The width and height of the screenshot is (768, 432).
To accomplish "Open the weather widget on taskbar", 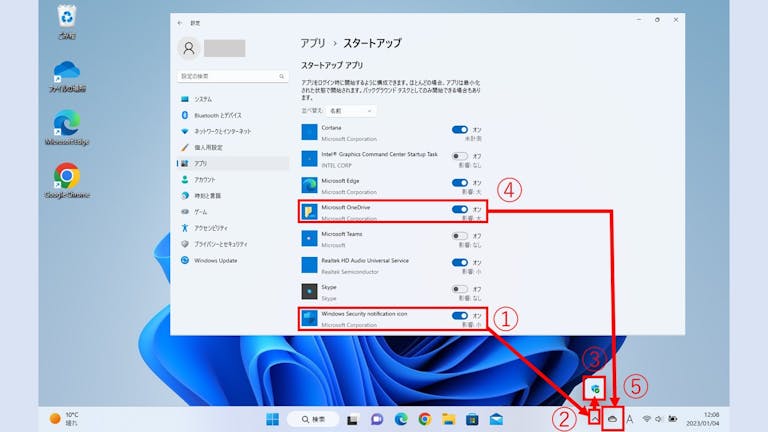I will (x=64, y=419).
